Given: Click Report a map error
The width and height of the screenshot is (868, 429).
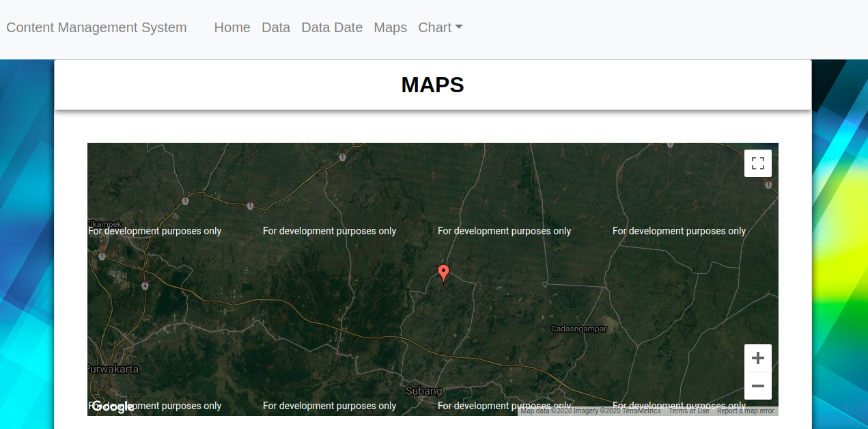Looking at the screenshot, I should click(x=745, y=411).
